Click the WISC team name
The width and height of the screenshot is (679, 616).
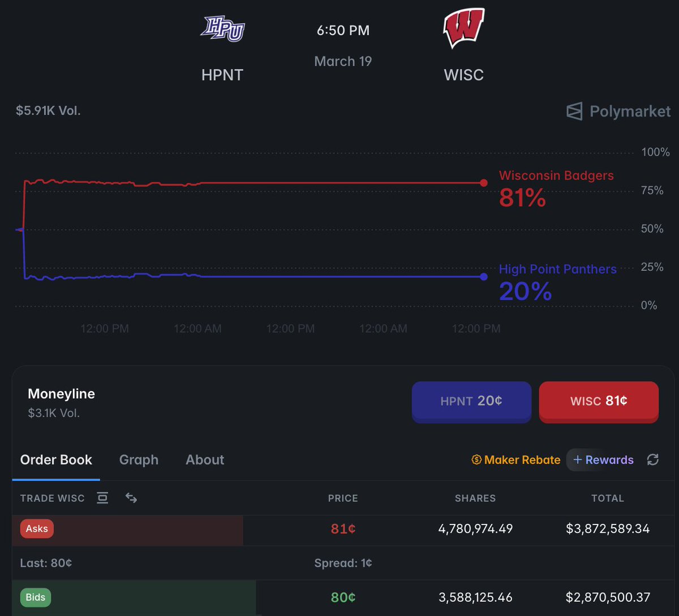464,75
